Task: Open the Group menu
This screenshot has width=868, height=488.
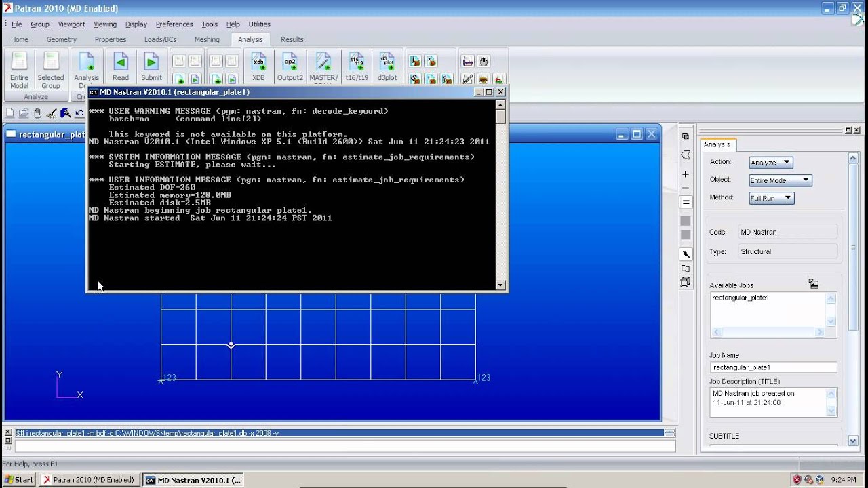Action: tap(40, 24)
